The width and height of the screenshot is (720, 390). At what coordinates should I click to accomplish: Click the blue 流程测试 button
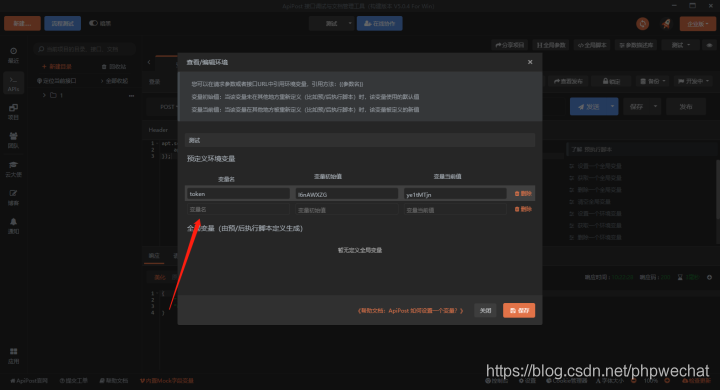coord(62,23)
